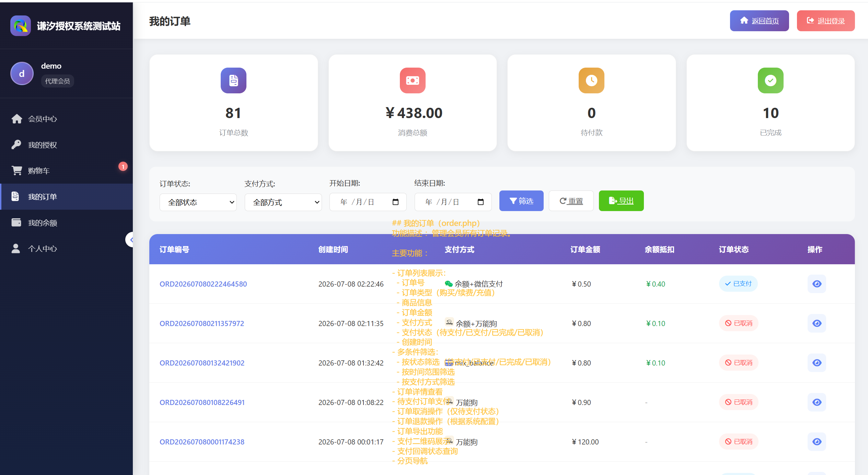Click the end date input field
Image resolution: width=868 pixels, height=475 pixels.
[x=453, y=202]
